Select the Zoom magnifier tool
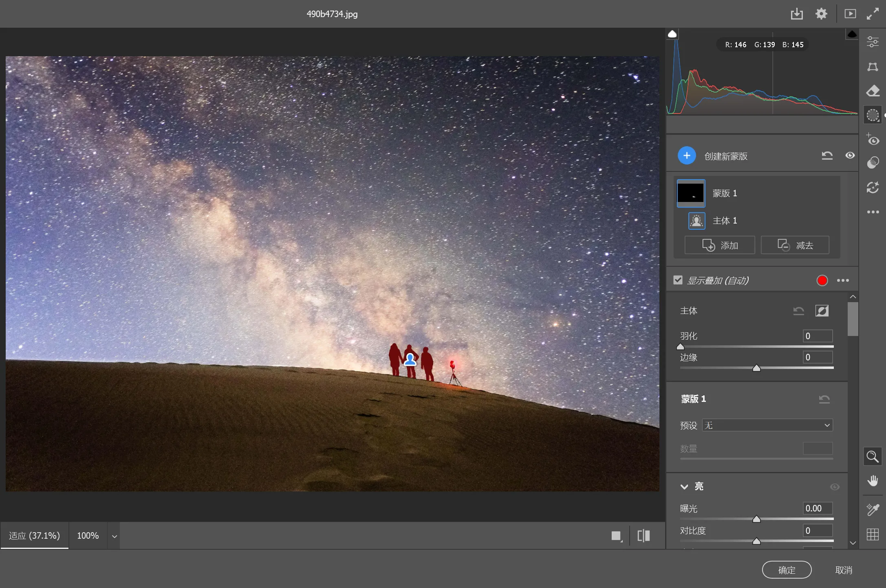The height and width of the screenshot is (588, 886). click(x=872, y=456)
